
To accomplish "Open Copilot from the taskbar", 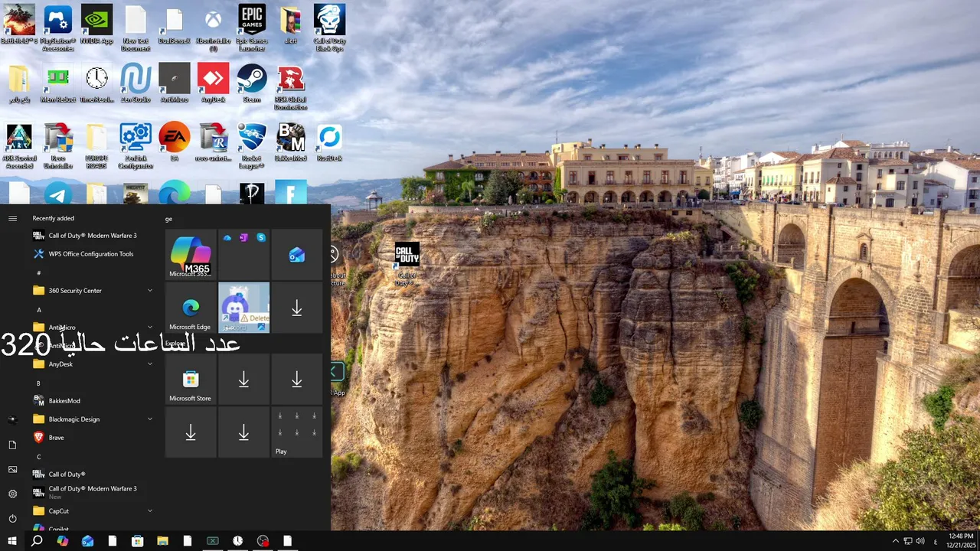I will click(63, 541).
